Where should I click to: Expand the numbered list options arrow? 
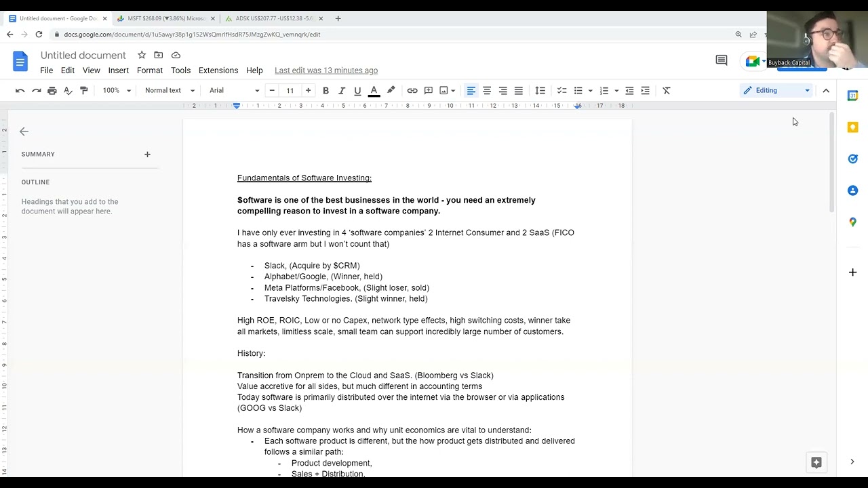[616, 90]
